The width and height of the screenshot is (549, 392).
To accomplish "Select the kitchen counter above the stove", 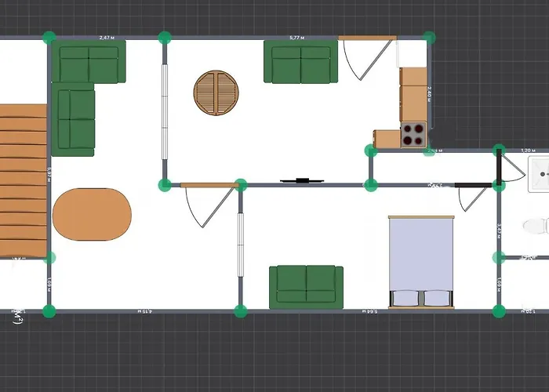I will 413,94.
